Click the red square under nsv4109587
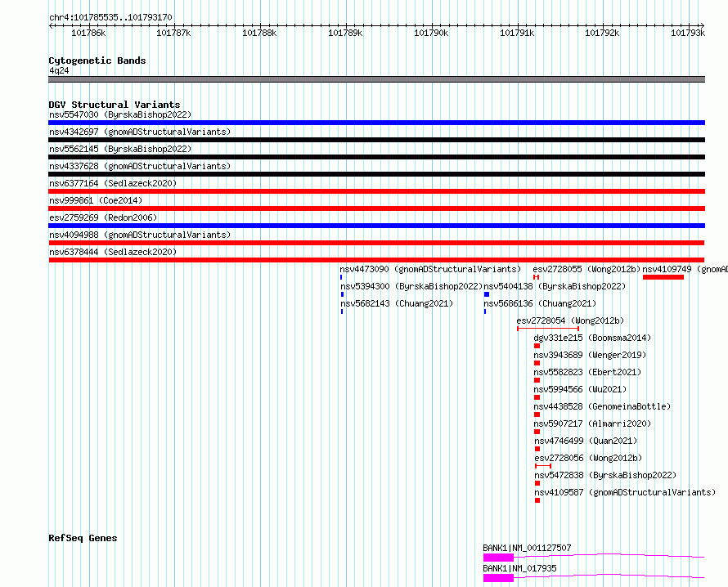The width and height of the screenshot is (728, 587). click(537, 500)
